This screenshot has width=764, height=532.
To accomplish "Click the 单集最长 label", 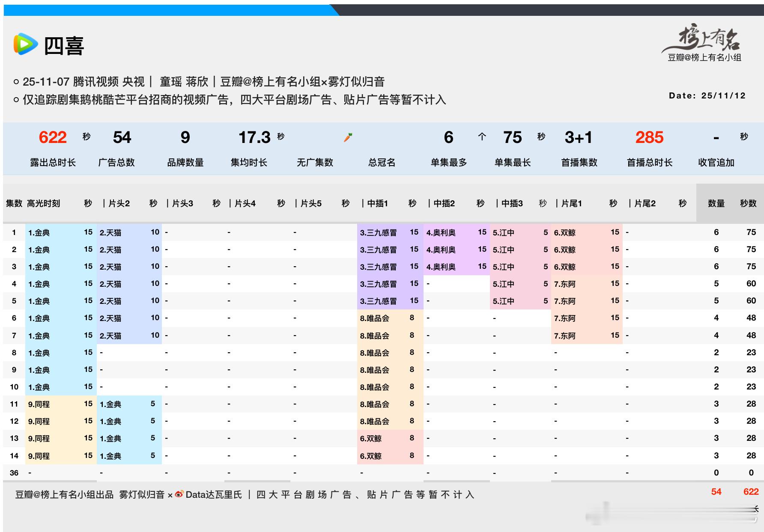I will click(513, 163).
